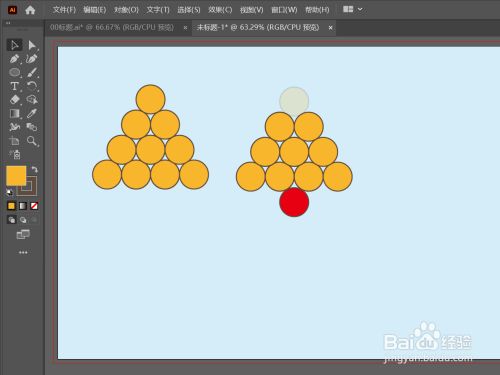Select the red circle on the artboard

(x=294, y=202)
